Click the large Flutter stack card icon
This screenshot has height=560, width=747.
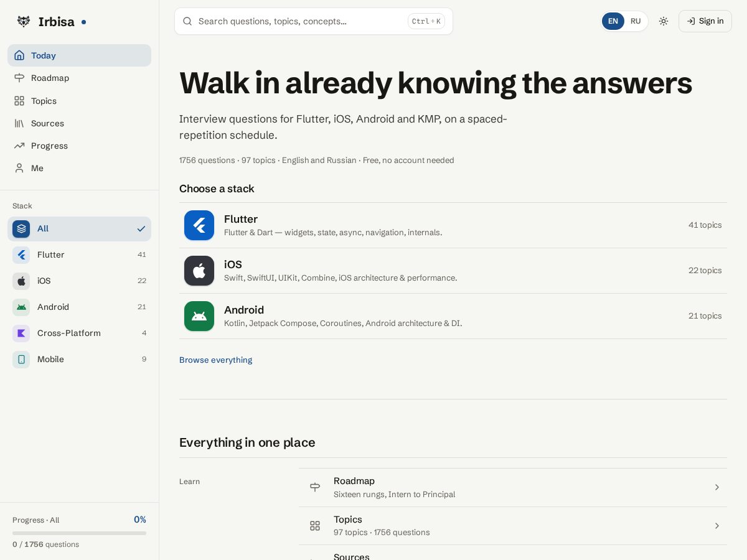199,225
